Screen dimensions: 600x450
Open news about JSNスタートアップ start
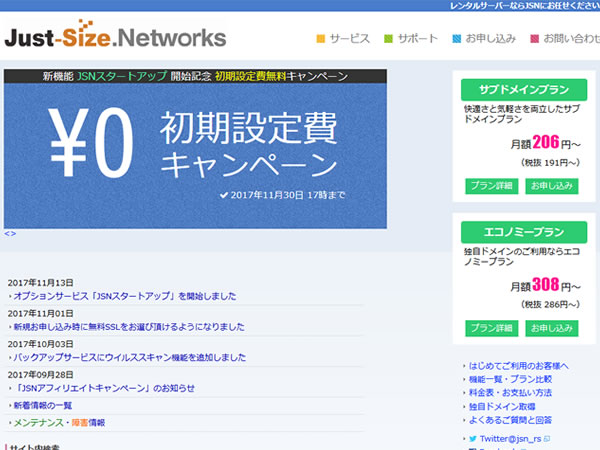[125, 296]
